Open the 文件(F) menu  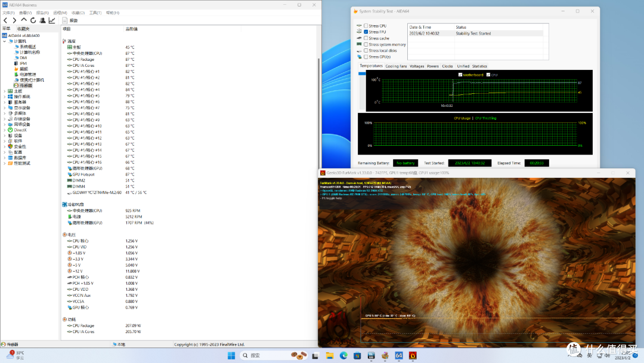pyautogui.click(x=8, y=13)
